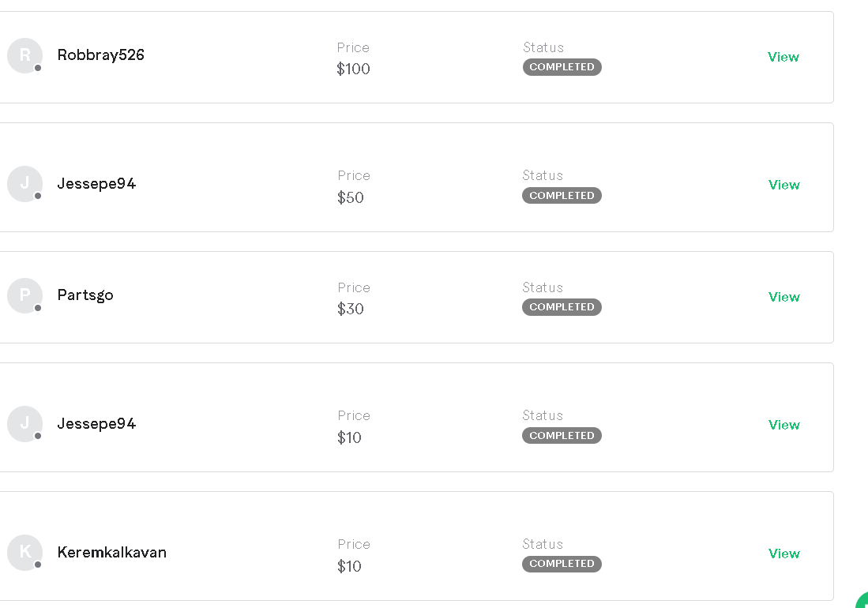Click the COMPLETED badge on the $100 order
This screenshot has height=608, width=868.
point(562,67)
